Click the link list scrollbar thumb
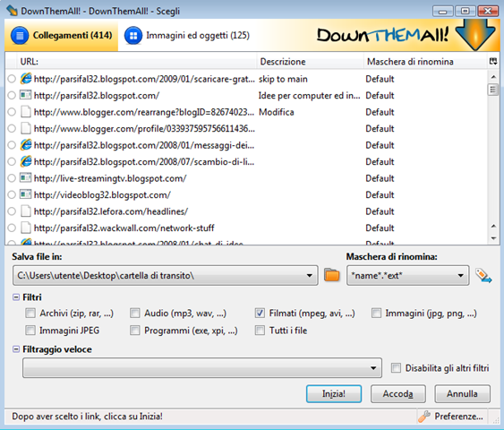 click(x=492, y=90)
